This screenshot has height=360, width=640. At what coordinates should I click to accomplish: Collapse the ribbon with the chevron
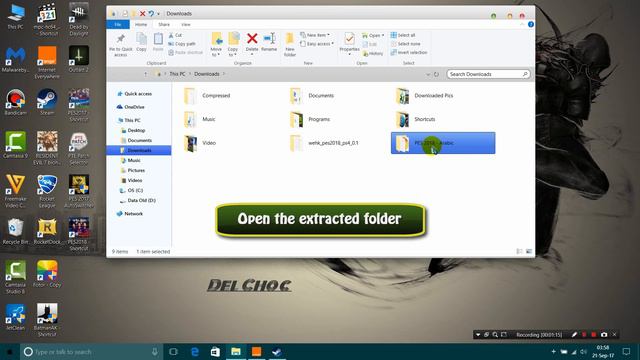pyautogui.click(x=522, y=24)
